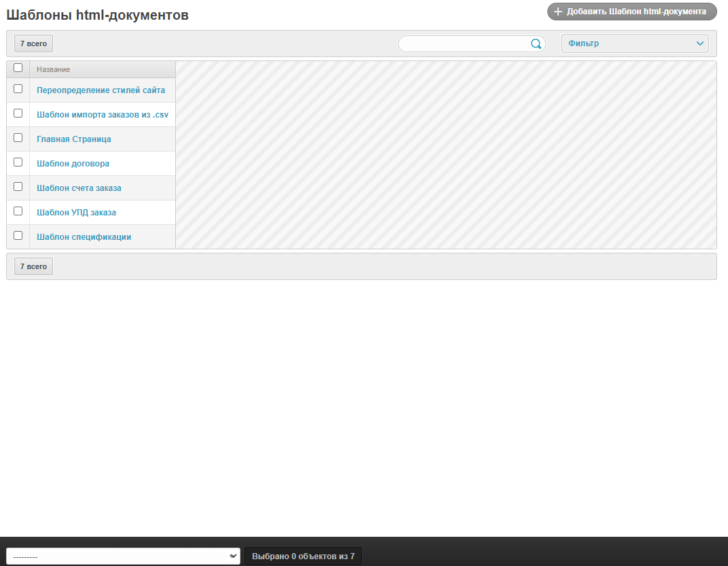Click the search magnifier icon

click(536, 44)
